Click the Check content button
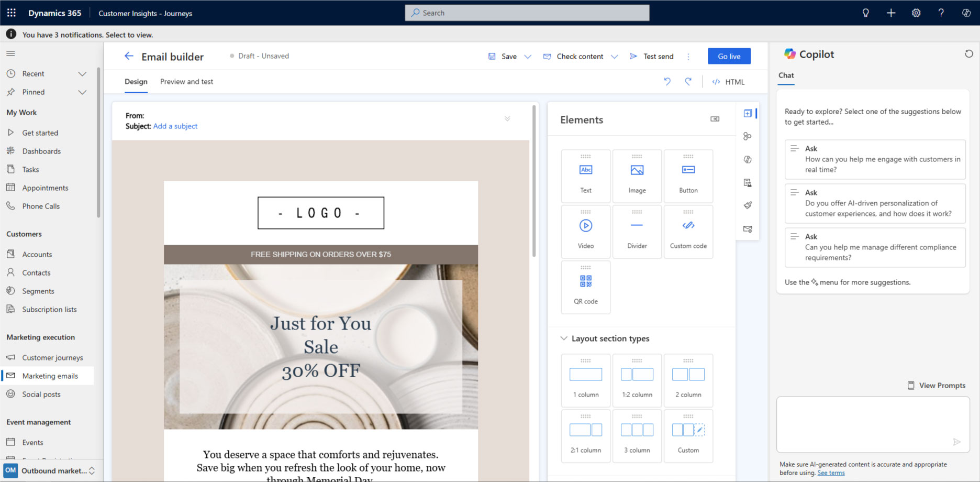980x482 pixels. click(x=573, y=57)
